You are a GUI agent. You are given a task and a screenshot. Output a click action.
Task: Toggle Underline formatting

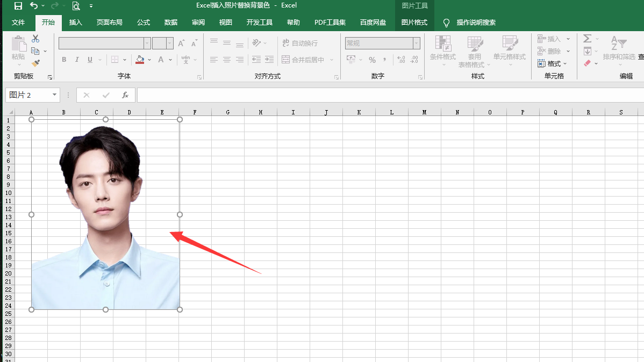(90, 60)
